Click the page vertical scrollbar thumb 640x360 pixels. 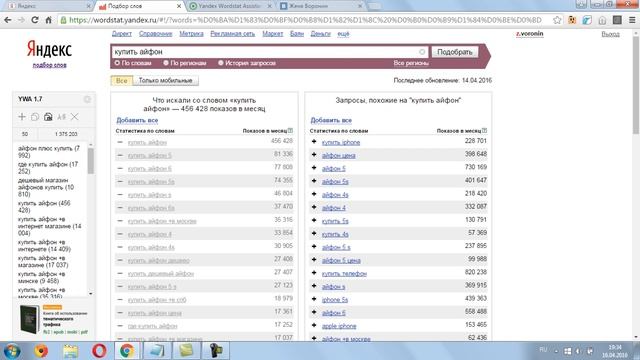[636, 86]
